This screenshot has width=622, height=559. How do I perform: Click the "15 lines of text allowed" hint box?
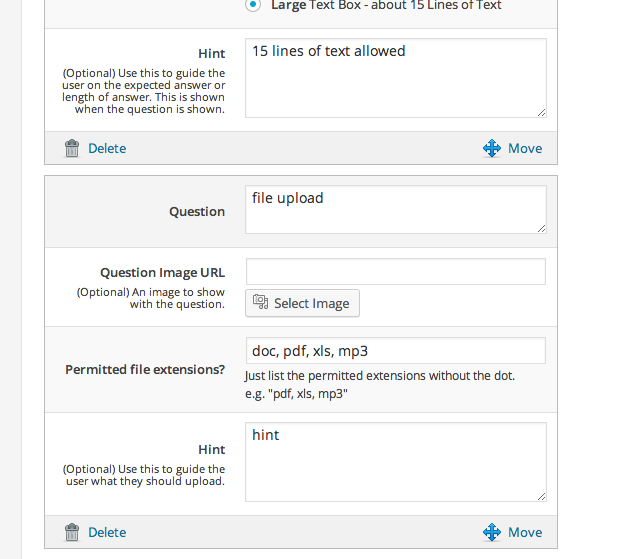[x=395, y=78]
